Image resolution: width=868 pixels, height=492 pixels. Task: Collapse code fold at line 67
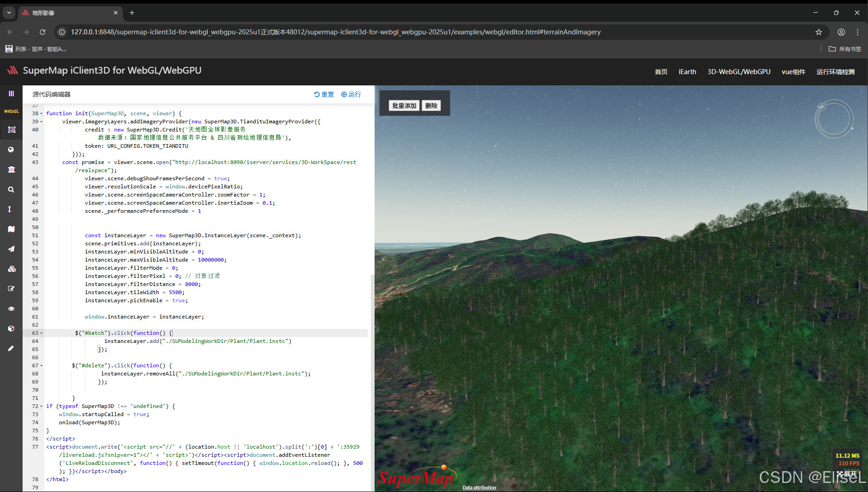[x=42, y=366]
